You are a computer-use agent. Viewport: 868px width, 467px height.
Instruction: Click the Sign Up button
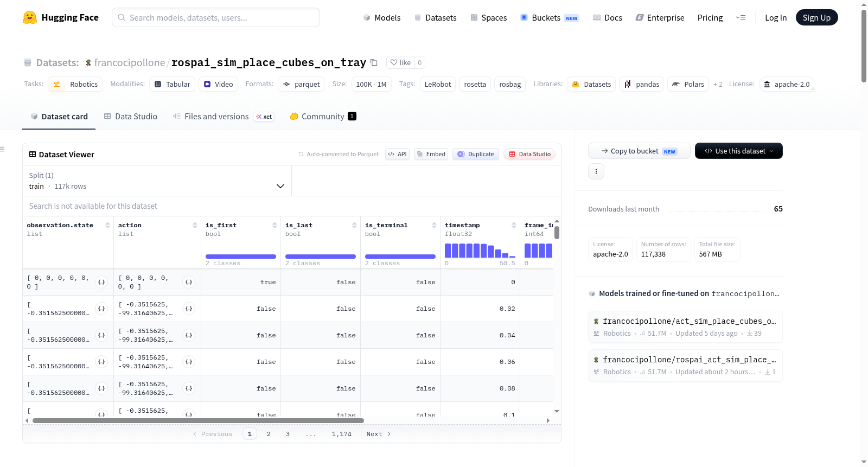point(816,18)
